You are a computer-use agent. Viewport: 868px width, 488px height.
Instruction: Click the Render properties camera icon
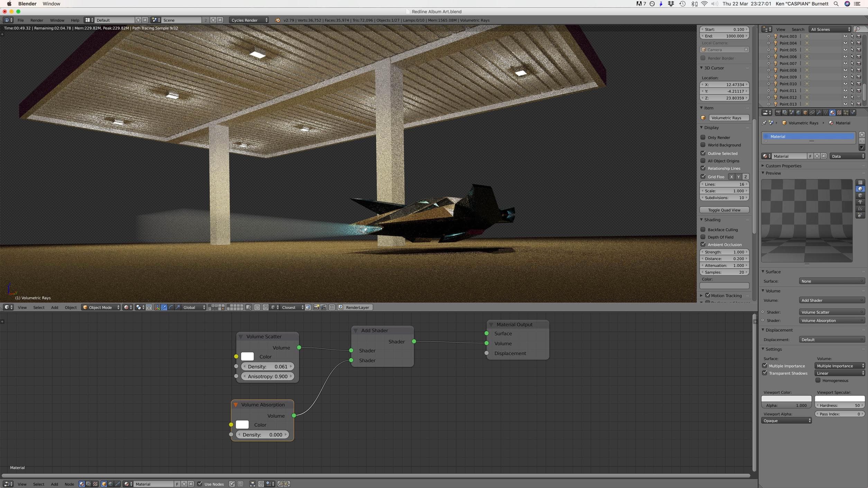pyautogui.click(x=778, y=112)
